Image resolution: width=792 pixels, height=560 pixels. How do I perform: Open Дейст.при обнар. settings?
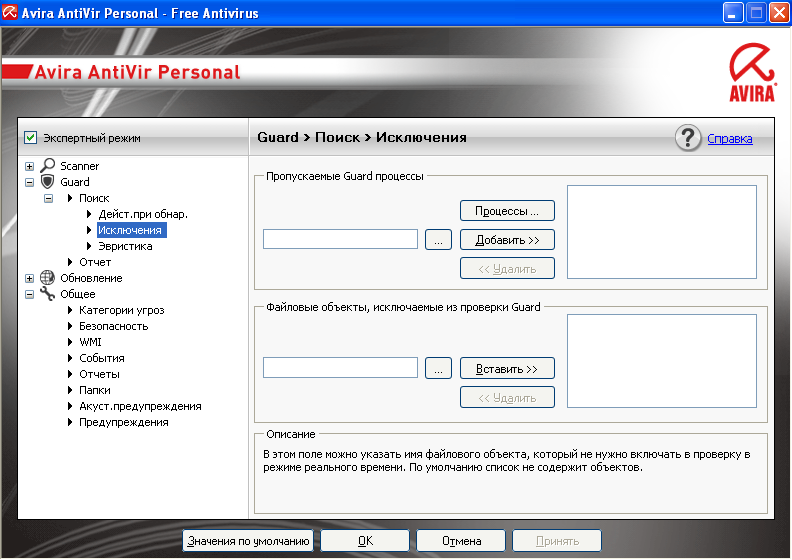143,214
